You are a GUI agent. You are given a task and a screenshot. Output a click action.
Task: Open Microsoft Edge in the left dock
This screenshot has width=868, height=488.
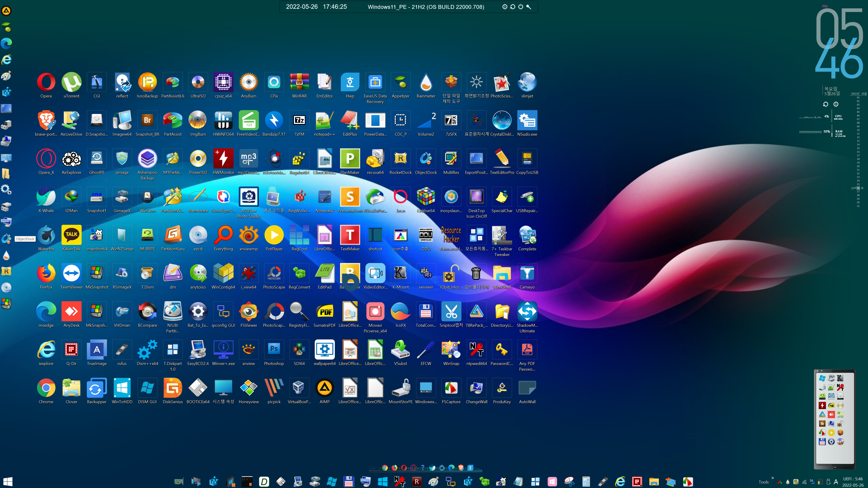(x=6, y=43)
